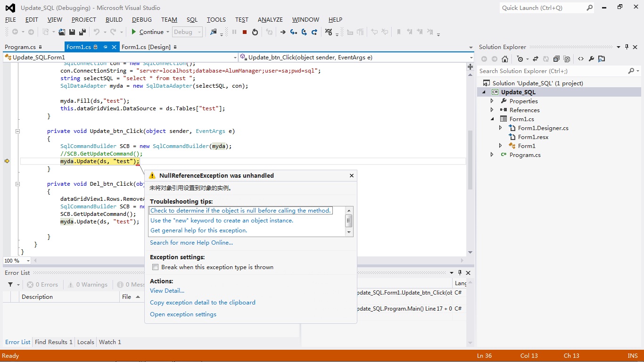Viewport: 644px width, 362px height.
Task: Open the DEBUG menu
Action: 142,20
